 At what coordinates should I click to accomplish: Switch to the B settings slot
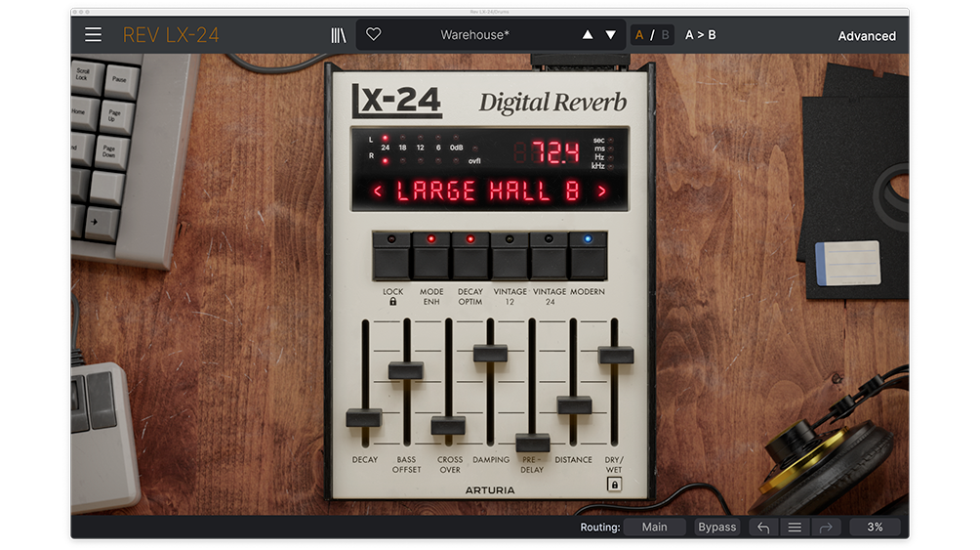[665, 35]
